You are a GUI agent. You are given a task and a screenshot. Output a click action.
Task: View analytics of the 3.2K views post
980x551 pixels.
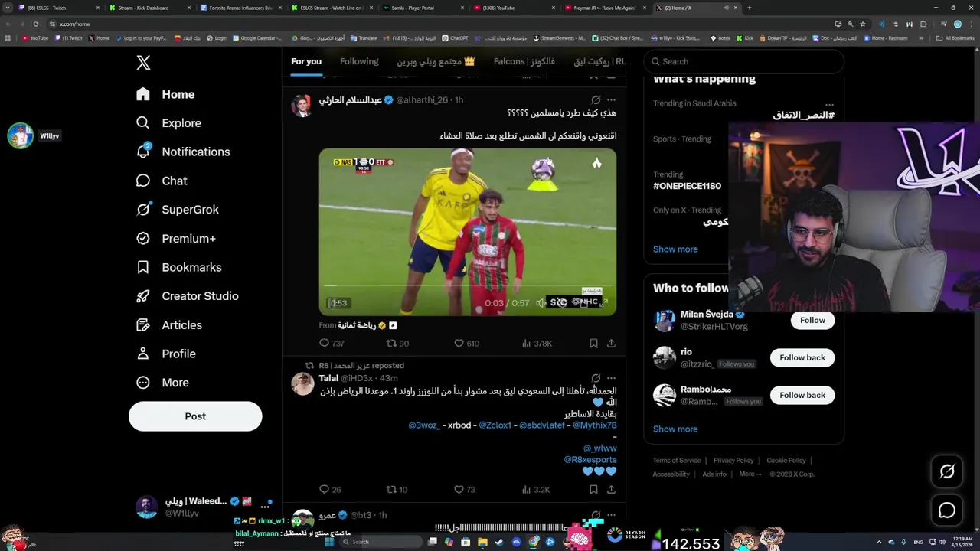point(535,489)
